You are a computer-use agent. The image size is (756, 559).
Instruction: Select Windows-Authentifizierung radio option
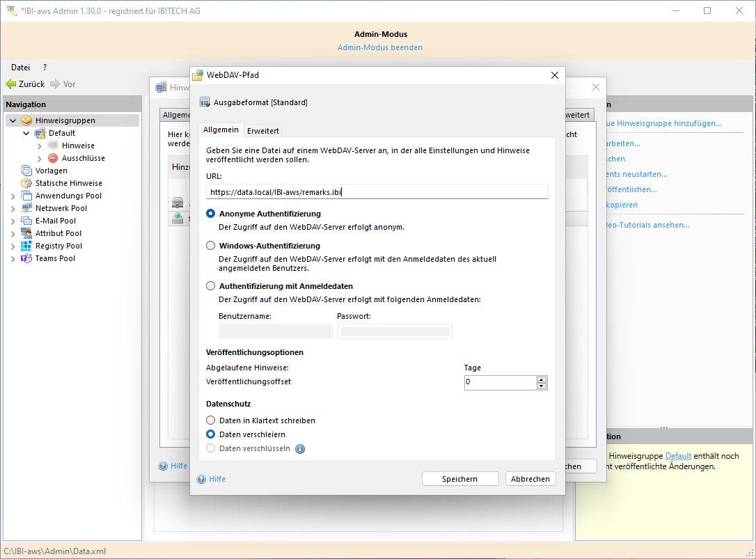[x=211, y=246]
